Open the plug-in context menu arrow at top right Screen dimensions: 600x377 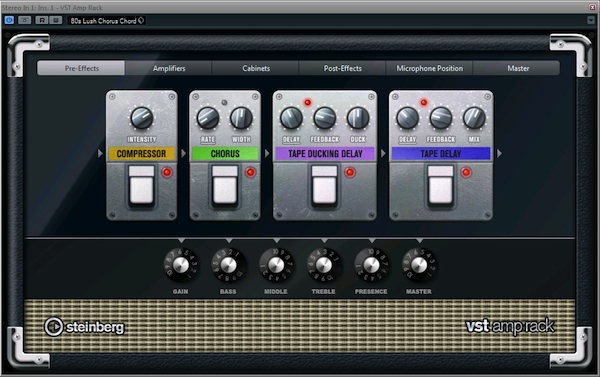[x=591, y=20]
